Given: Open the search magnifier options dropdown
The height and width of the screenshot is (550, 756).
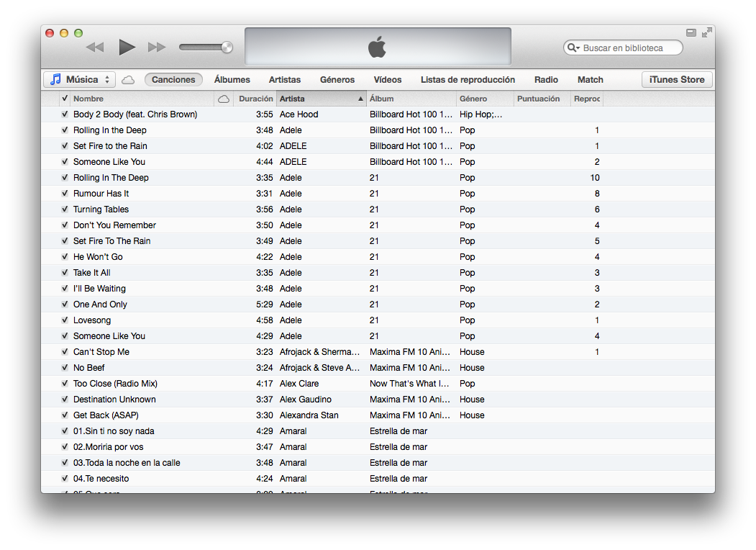Looking at the screenshot, I should (573, 48).
